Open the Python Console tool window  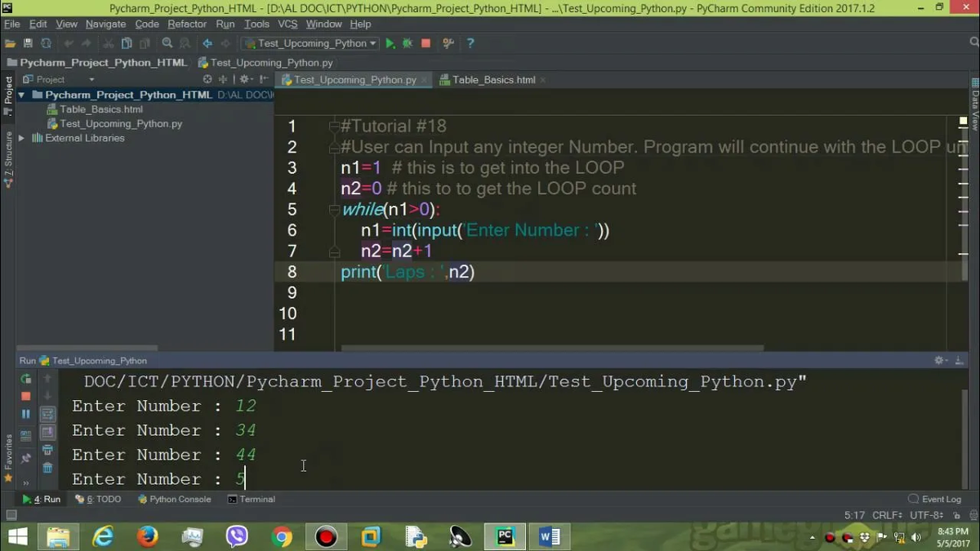174,499
